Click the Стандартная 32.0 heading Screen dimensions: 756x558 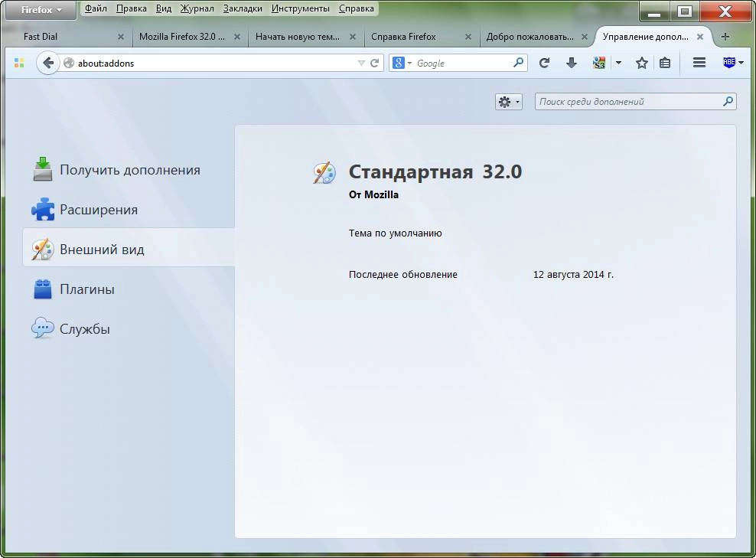click(x=435, y=171)
